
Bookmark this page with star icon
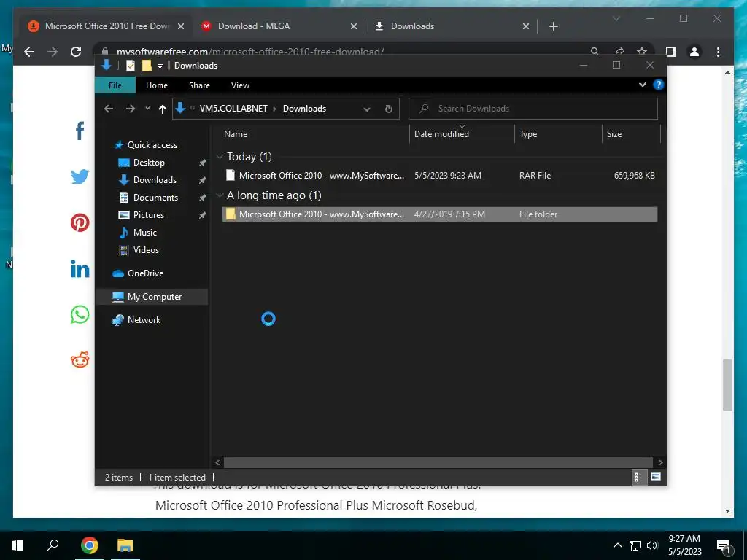tap(642, 52)
